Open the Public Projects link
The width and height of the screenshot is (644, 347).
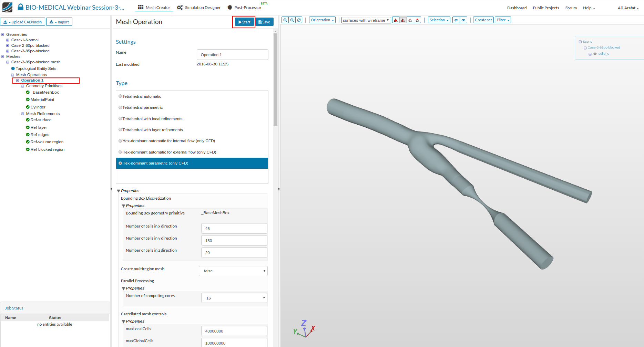pyautogui.click(x=546, y=8)
